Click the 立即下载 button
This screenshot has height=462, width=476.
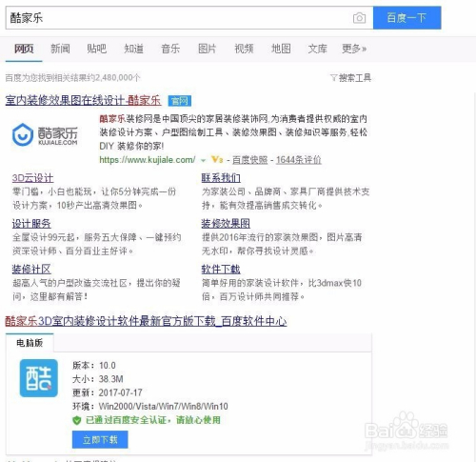(x=100, y=440)
